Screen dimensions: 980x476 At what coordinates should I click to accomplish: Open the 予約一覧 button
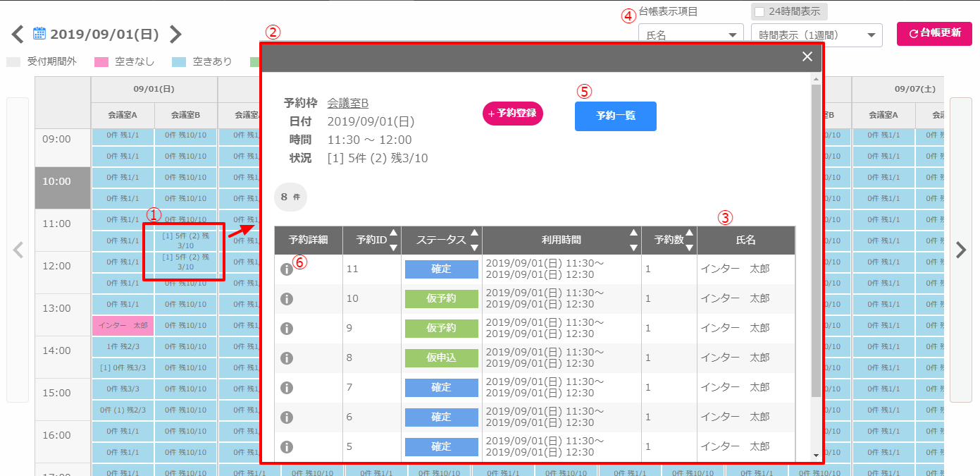pos(615,116)
